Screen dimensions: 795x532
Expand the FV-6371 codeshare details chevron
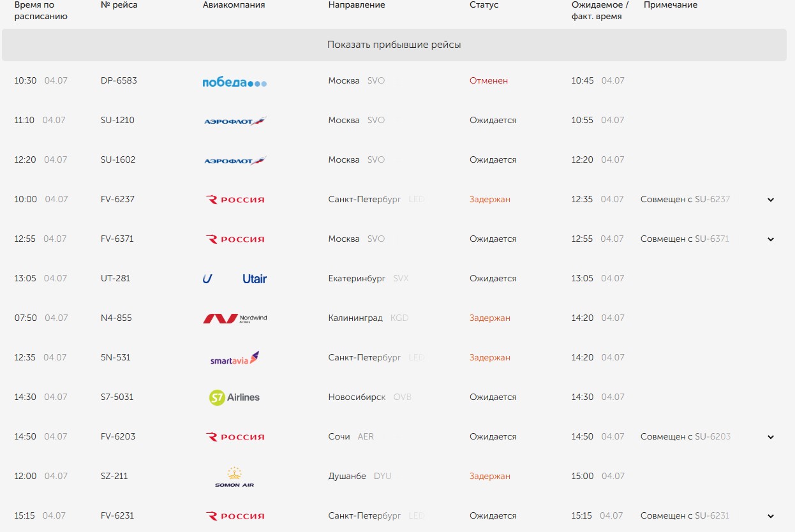point(771,239)
